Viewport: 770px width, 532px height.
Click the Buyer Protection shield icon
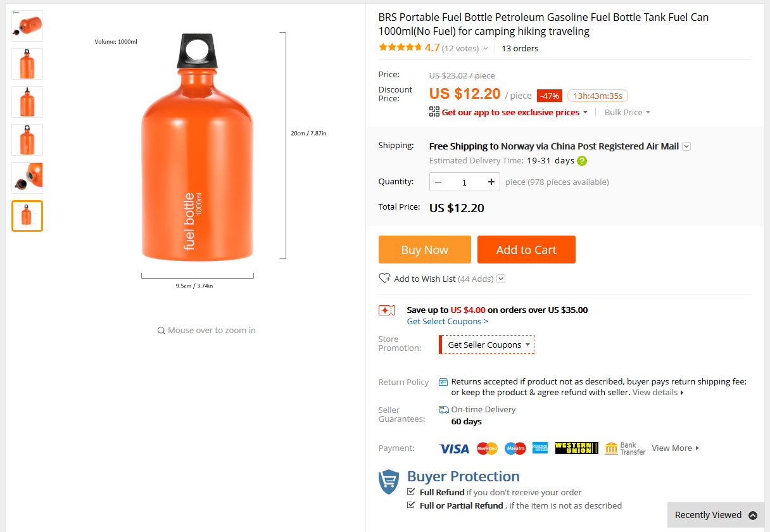[x=389, y=481]
